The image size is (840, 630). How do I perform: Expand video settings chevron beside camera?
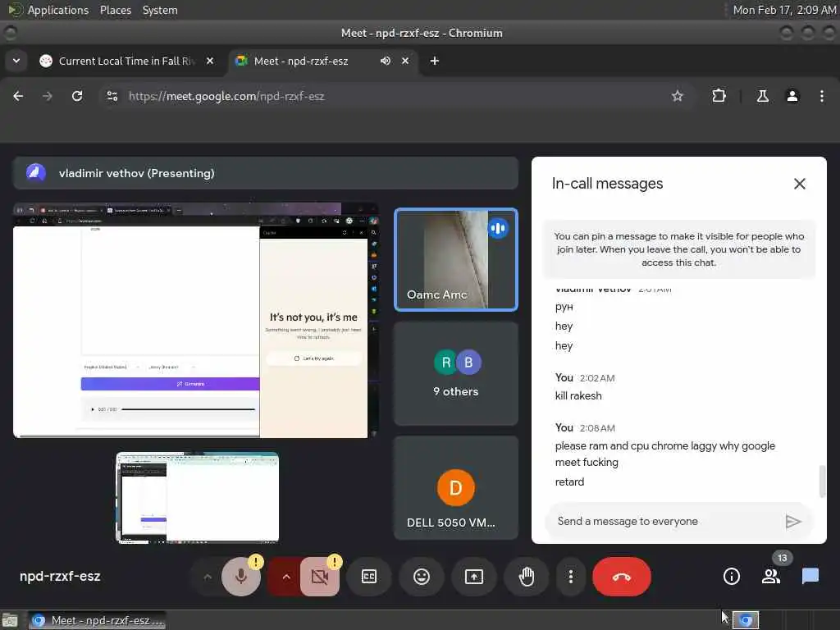[x=286, y=577]
